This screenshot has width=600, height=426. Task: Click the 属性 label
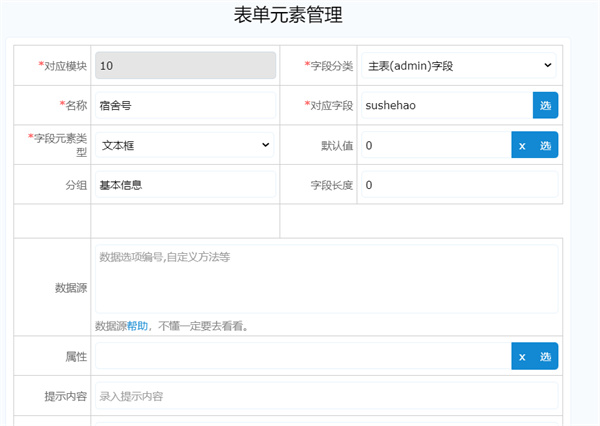tap(76, 357)
